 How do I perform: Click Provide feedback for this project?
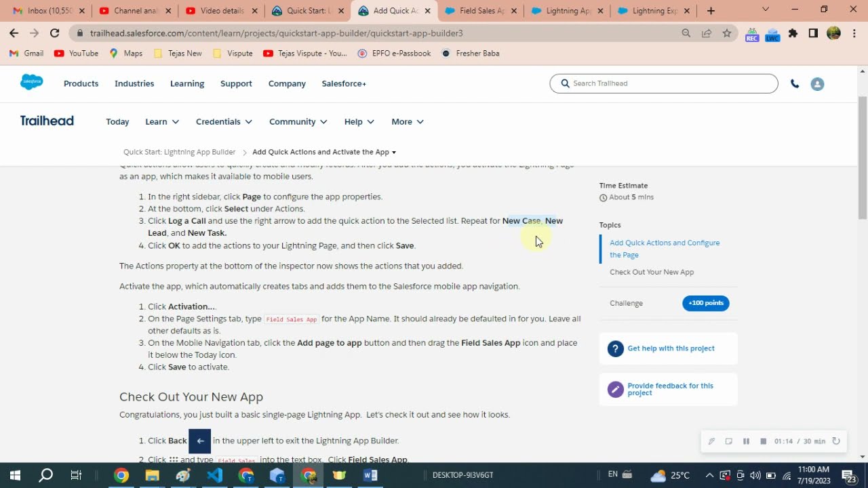point(670,389)
